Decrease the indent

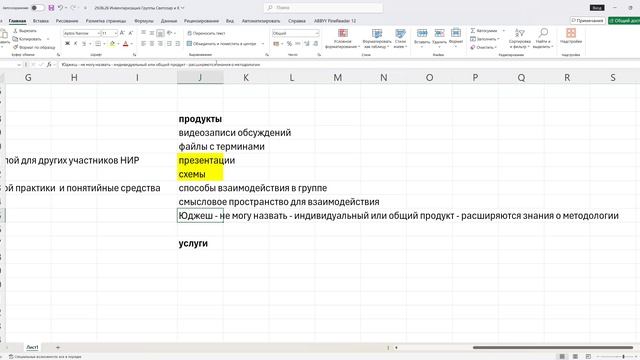pos(169,44)
